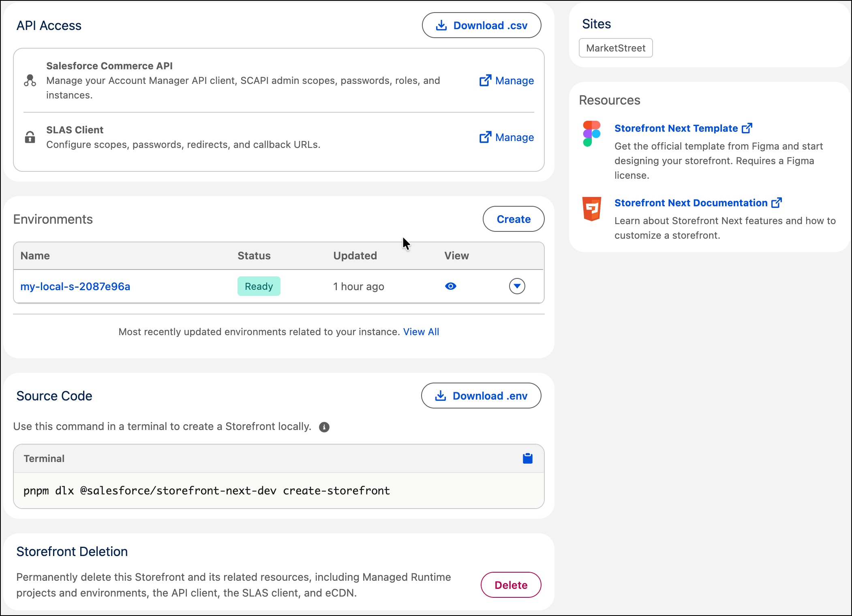Open Manage link for SLAS Client

click(507, 137)
